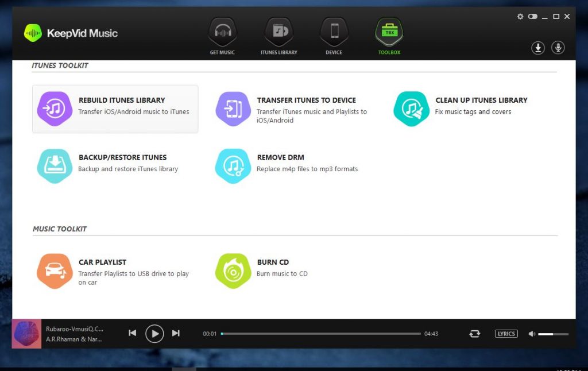Click the Transfer iTunes to Device icon
The width and height of the screenshot is (588, 371).
point(233,109)
